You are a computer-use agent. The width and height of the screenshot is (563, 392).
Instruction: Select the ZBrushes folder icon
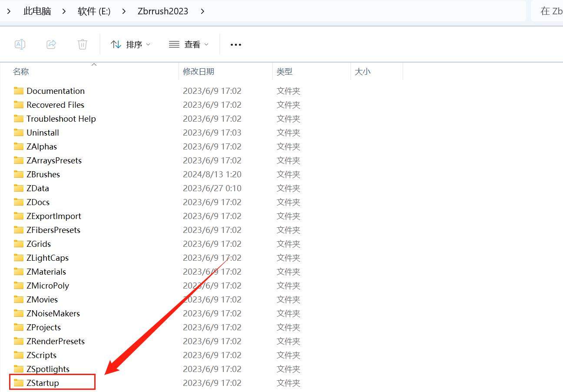tap(19, 174)
